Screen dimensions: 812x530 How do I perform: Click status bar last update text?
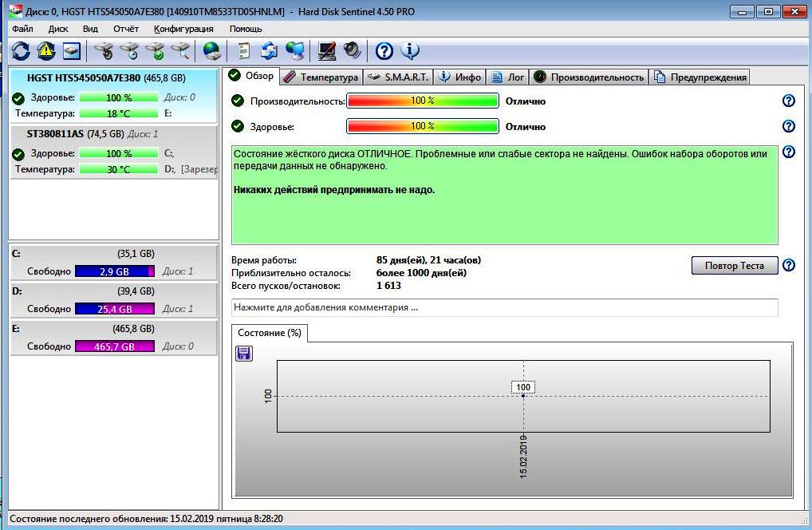point(147,519)
